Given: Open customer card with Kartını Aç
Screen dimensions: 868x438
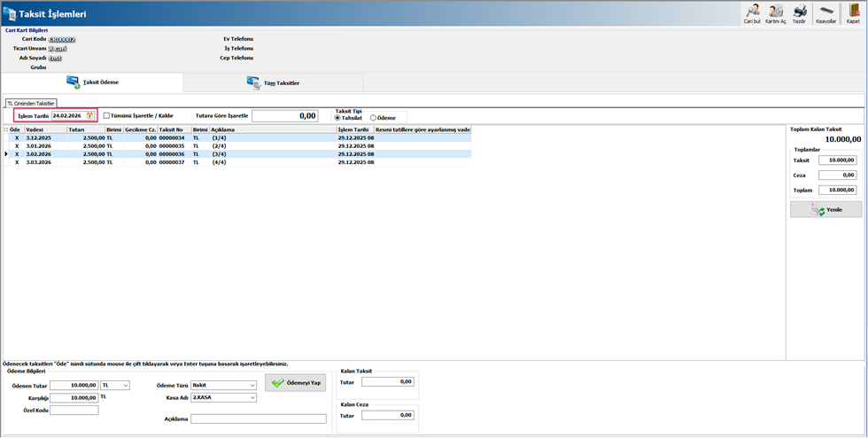Looking at the screenshot, I should tap(776, 12).
